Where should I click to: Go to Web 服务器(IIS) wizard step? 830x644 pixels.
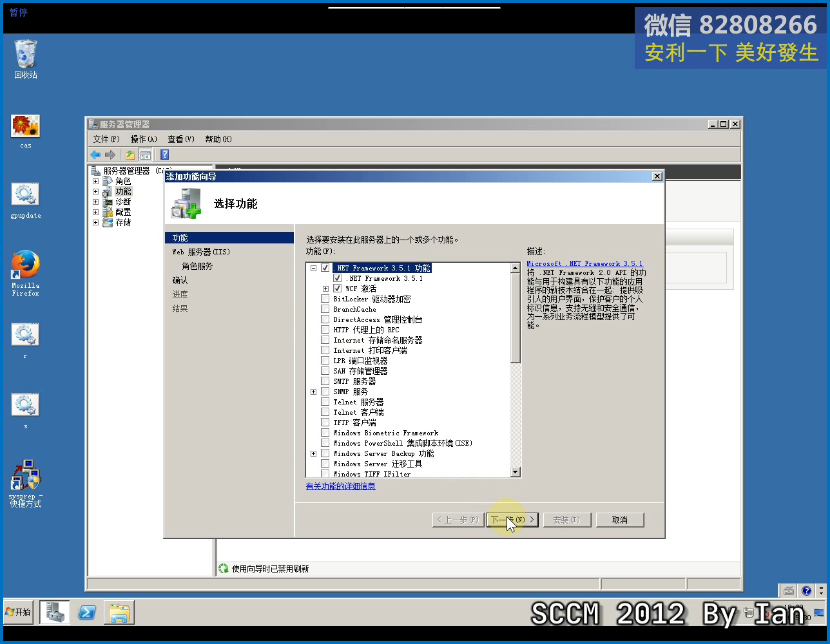coord(201,252)
